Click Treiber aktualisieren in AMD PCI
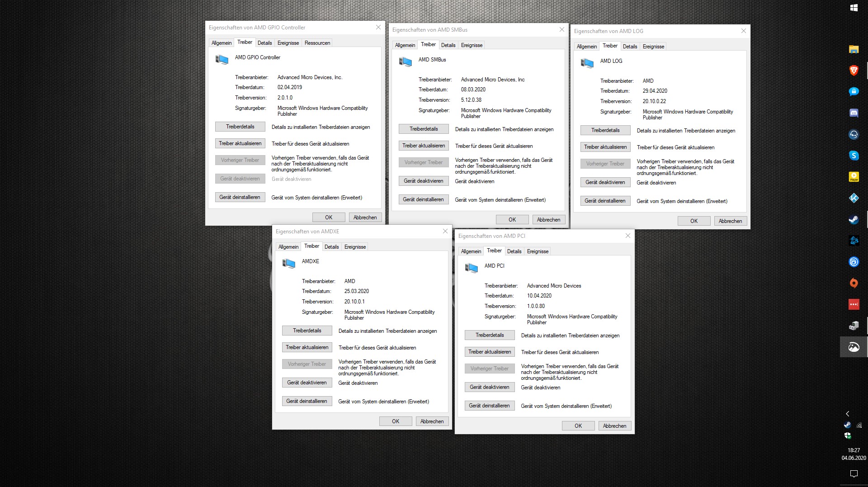 click(490, 352)
